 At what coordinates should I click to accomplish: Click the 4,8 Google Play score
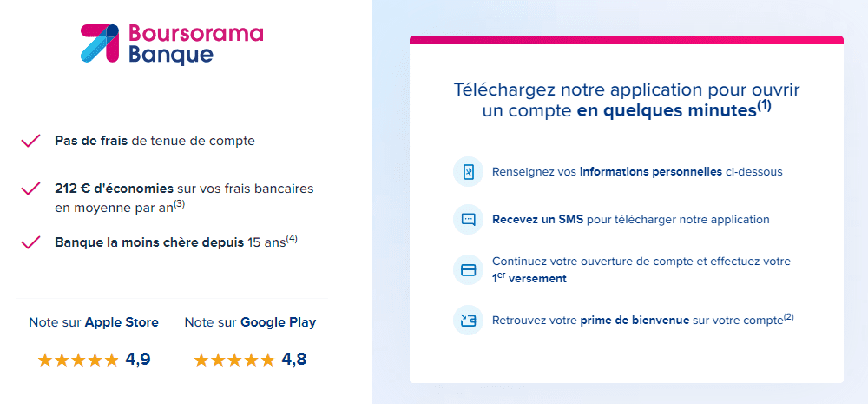pos(293,360)
